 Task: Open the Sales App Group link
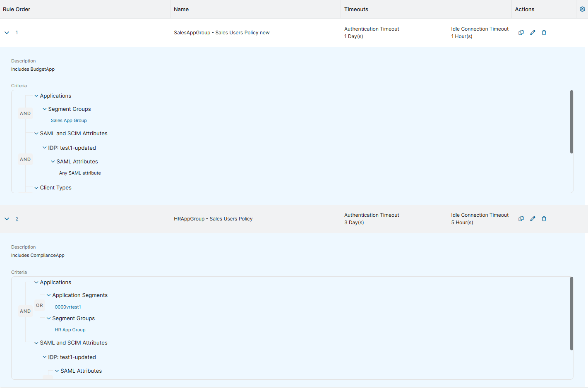[x=69, y=121]
